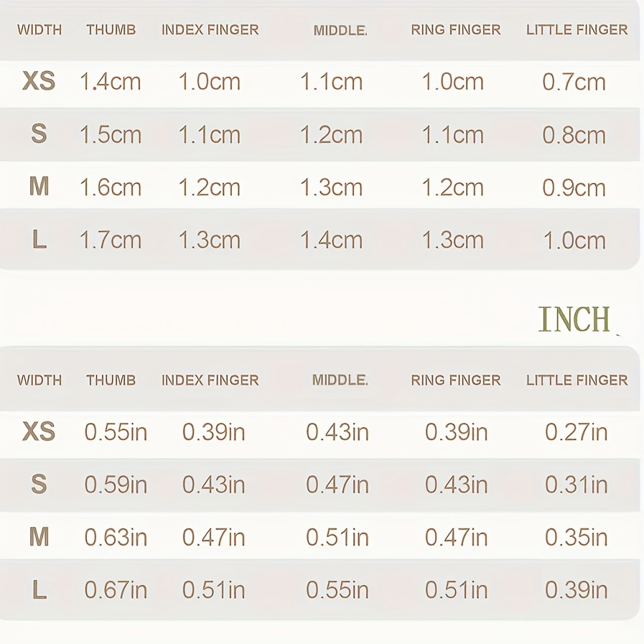
Task: Select the 0.27in little finger value
Action: (x=576, y=432)
